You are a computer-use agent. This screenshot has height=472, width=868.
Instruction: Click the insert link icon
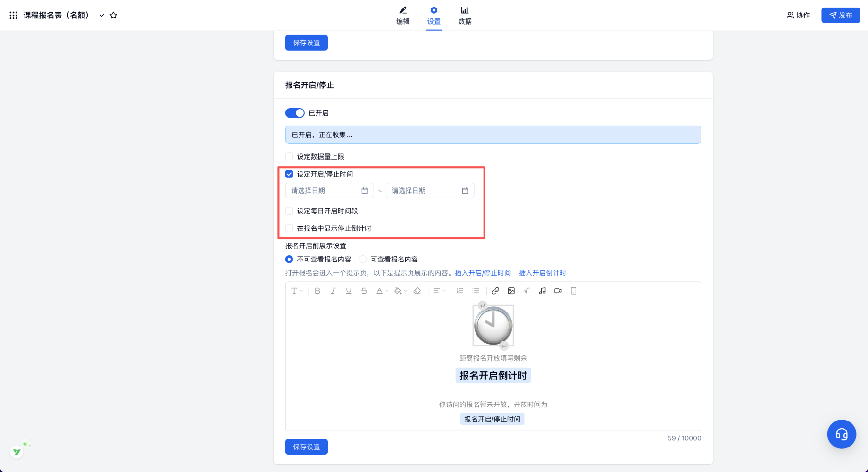pyautogui.click(x=495, y=291)
